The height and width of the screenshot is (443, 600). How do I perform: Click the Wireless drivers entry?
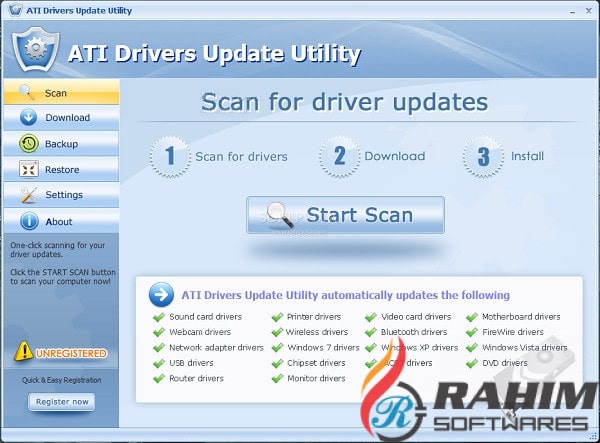pos(317,332)
